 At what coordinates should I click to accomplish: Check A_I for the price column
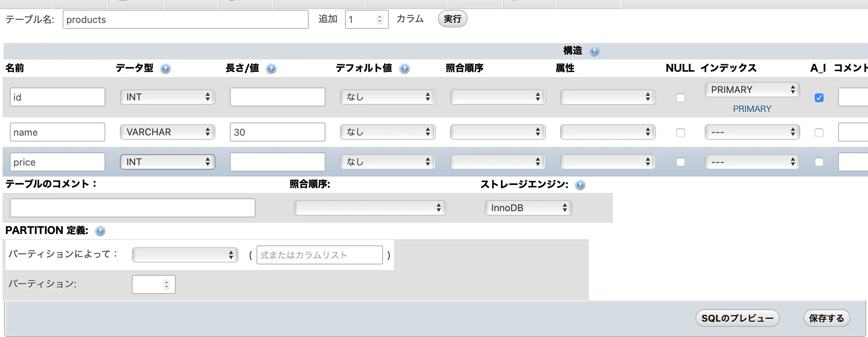coord(820,162)
